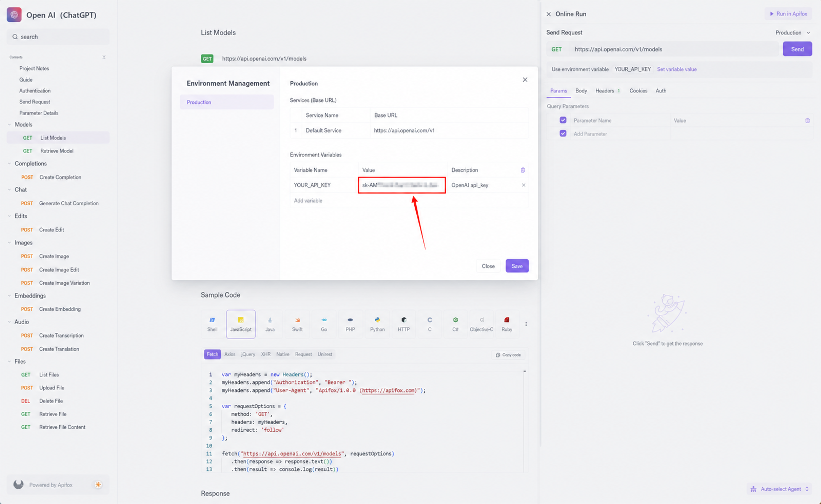821x504 pixels.
Task: Switch to the Body tab
Action: click(581, 91)
